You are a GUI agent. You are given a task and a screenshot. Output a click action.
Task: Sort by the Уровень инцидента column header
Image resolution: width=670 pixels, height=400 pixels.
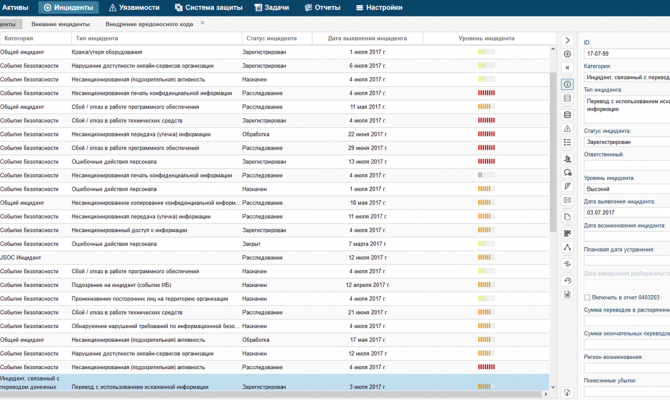click(486, 38)
